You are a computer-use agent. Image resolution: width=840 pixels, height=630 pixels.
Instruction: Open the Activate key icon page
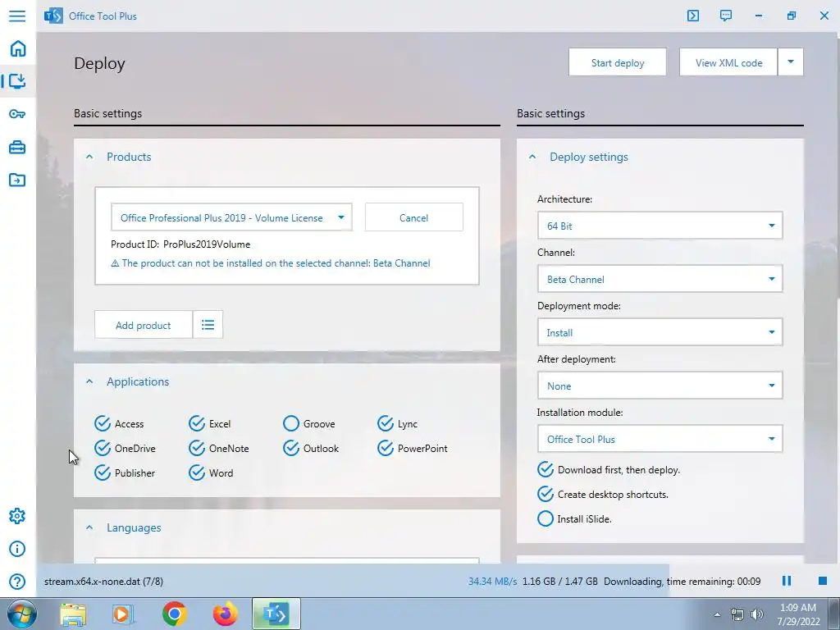[x=17, y=114]
